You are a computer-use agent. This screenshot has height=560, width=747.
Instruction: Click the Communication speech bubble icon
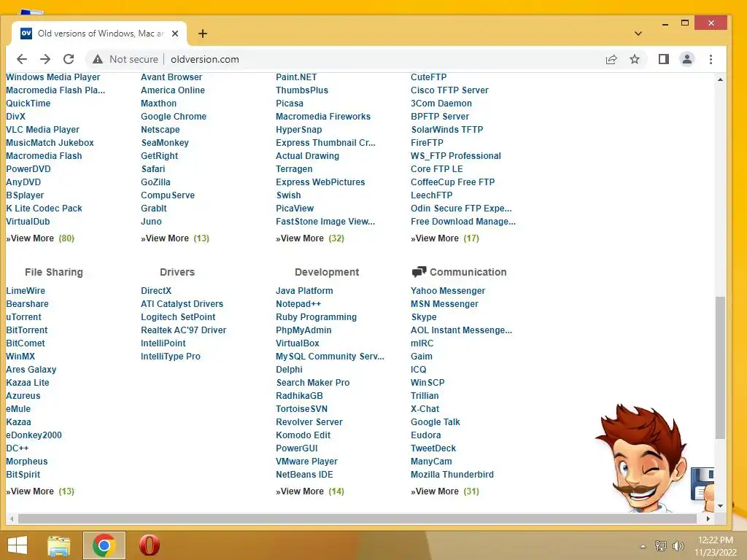coord(419,272)
